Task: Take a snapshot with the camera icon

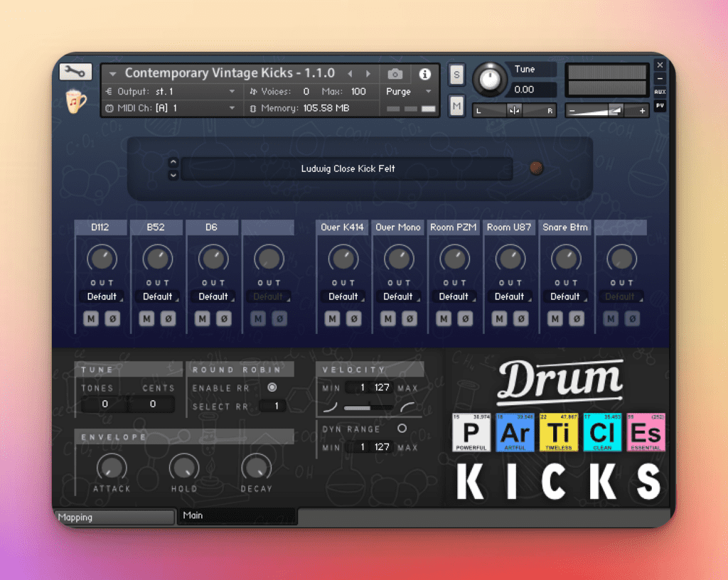Action: coord(395,74)
